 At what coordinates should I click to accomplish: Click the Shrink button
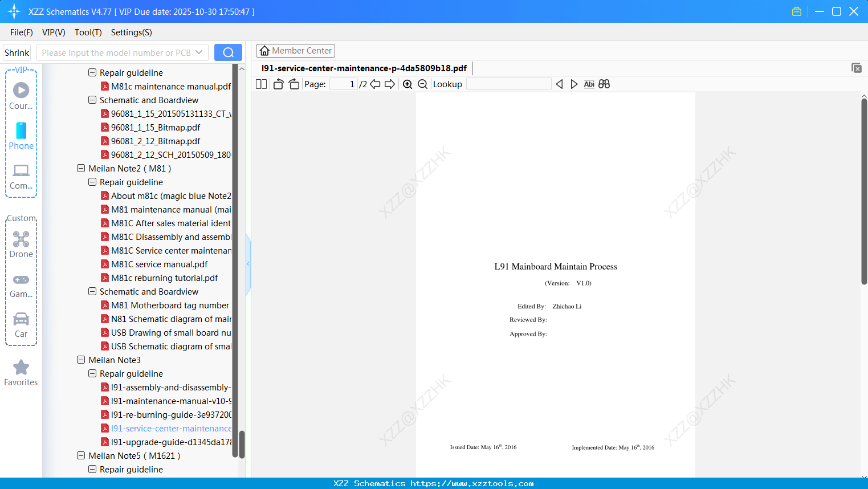[17, 52]
